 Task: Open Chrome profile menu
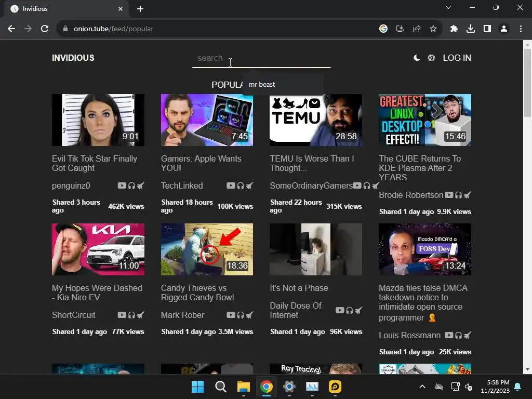[504, 29]
